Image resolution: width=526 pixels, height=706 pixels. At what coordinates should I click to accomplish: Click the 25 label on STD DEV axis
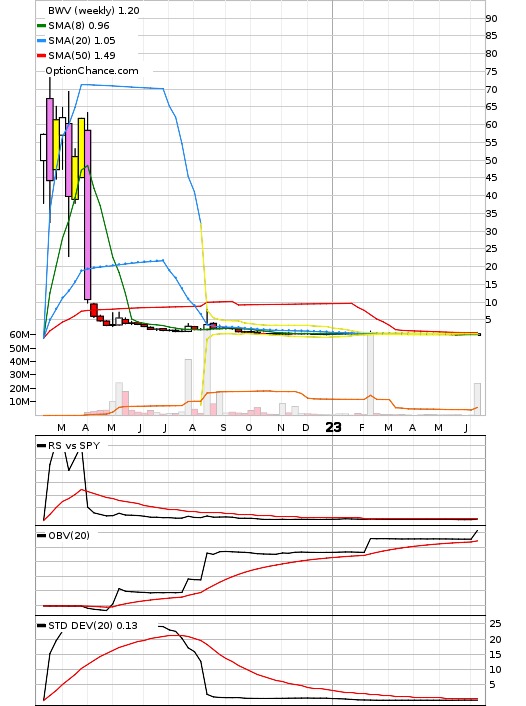coord(495,624)
